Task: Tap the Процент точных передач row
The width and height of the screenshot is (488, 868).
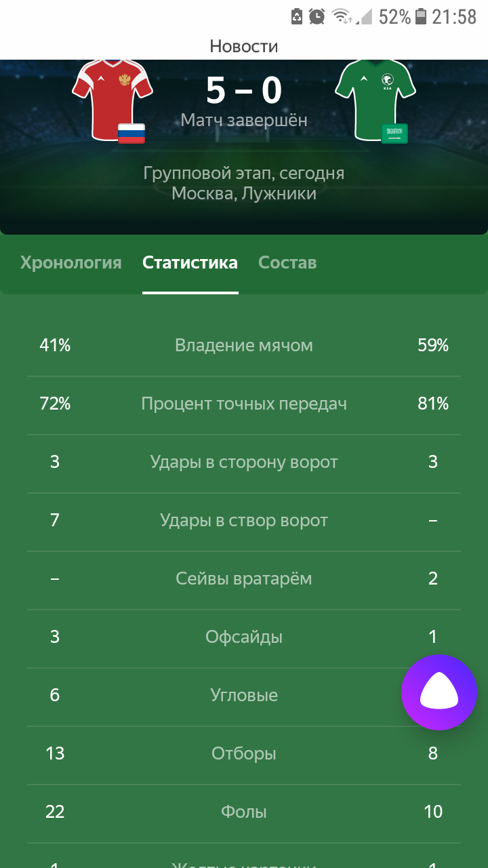Action: [244, 406]
